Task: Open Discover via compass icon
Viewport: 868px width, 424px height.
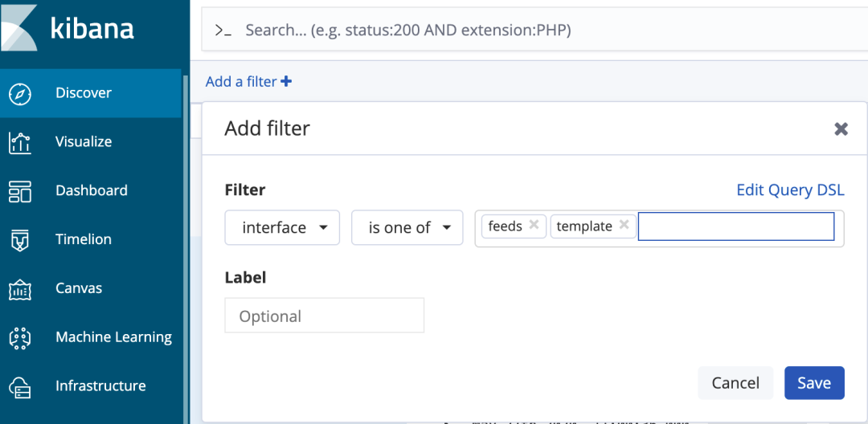Action: pyautogui.click(x=20, y=93)
